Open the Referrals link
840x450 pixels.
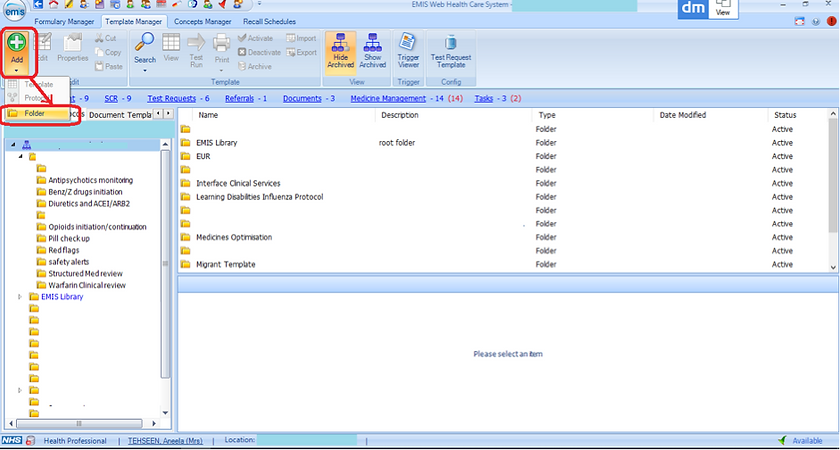[239, 99]
